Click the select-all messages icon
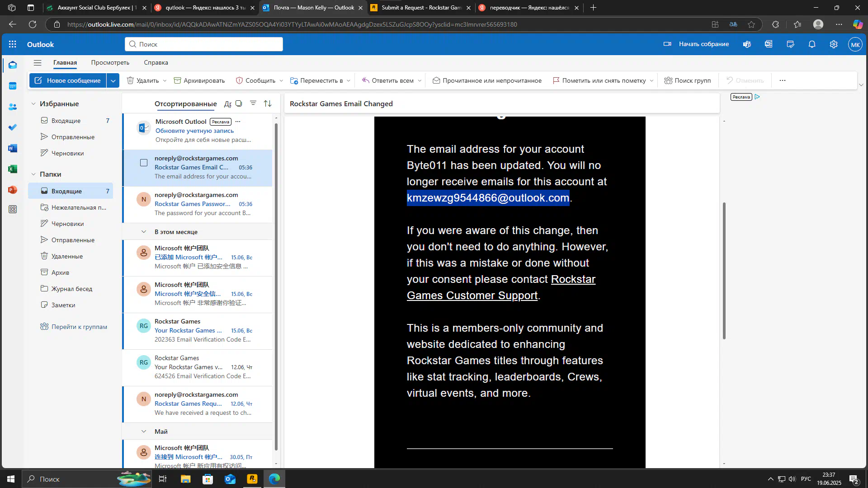The height and width of the screenshot is (488, 868). (x=239, y=103)
